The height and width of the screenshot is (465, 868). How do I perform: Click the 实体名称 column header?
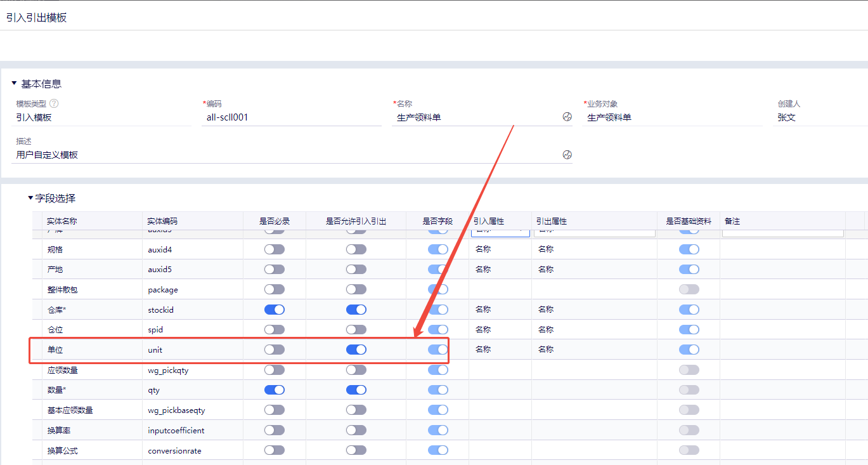point(92,221)
